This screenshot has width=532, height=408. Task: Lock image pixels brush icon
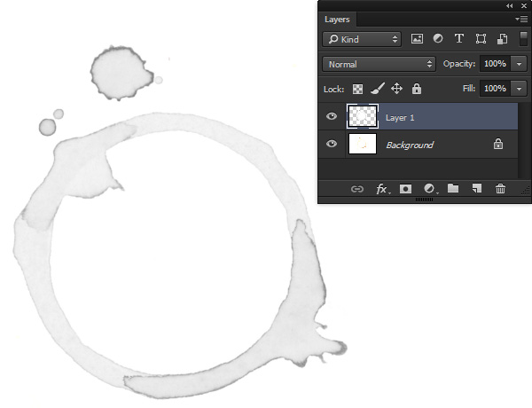coord(378,89)
